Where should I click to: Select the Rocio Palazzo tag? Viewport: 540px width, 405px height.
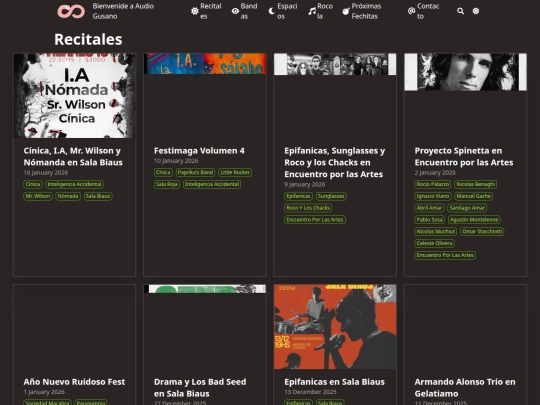433,184
